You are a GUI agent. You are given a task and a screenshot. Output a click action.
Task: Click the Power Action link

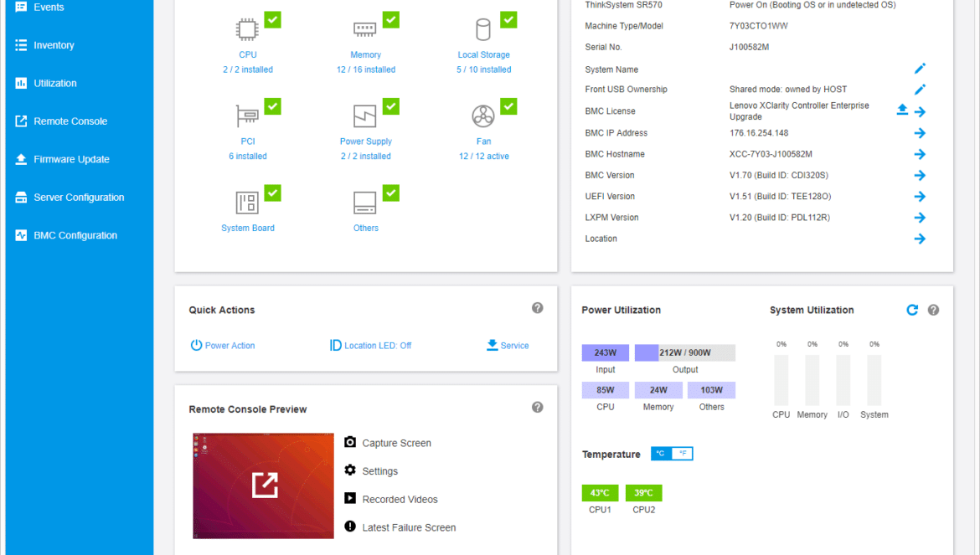223,345
